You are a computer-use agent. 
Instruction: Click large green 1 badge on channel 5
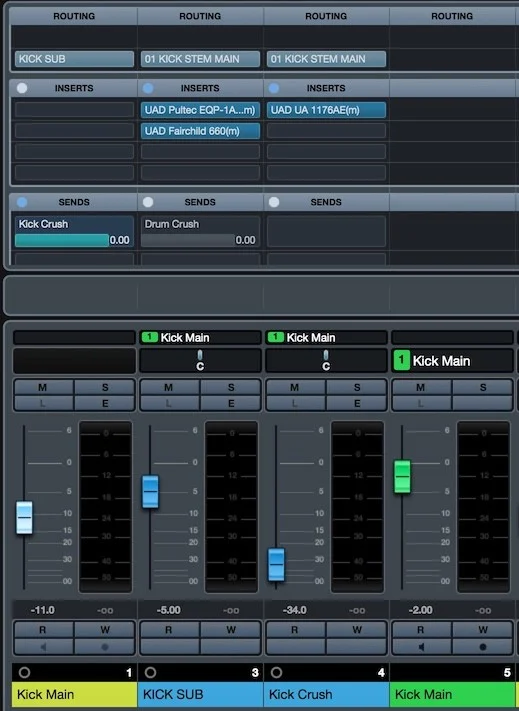(x=401, y=360)
